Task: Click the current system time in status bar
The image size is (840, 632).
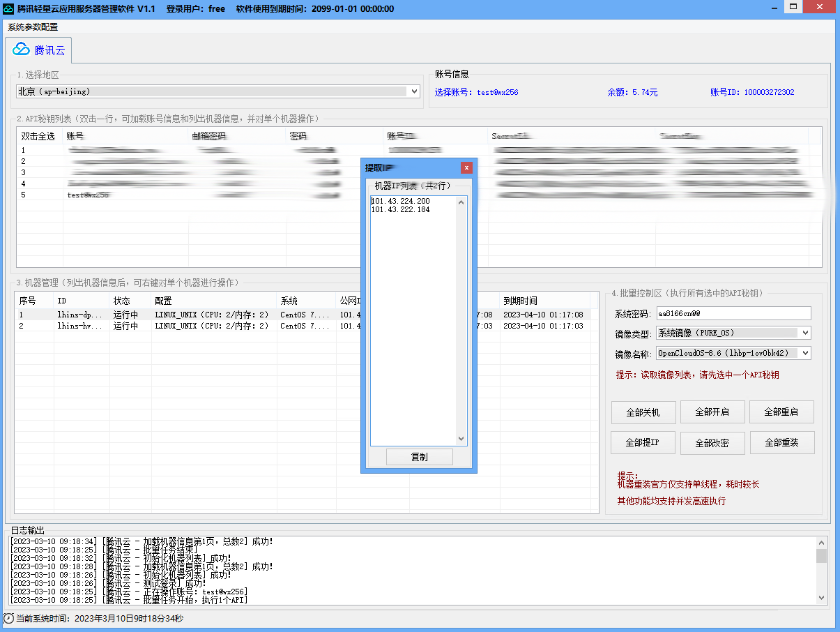Action: [100, 619]
